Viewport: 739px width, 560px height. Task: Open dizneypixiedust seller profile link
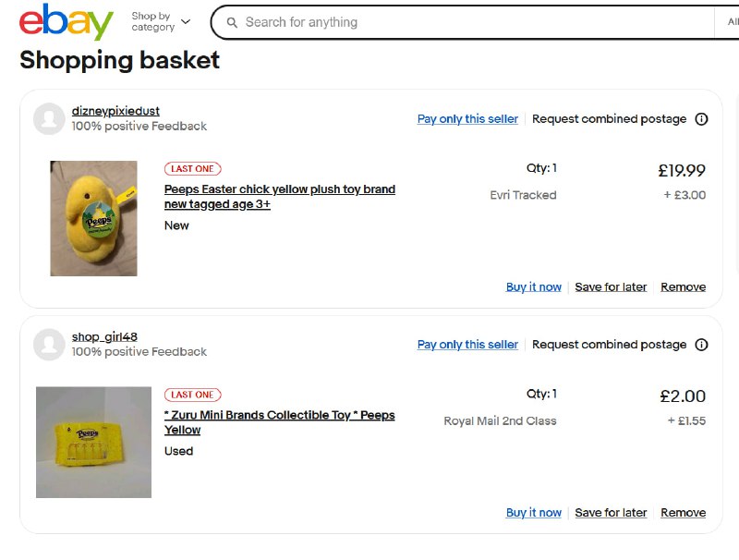(x=115, y=111)
